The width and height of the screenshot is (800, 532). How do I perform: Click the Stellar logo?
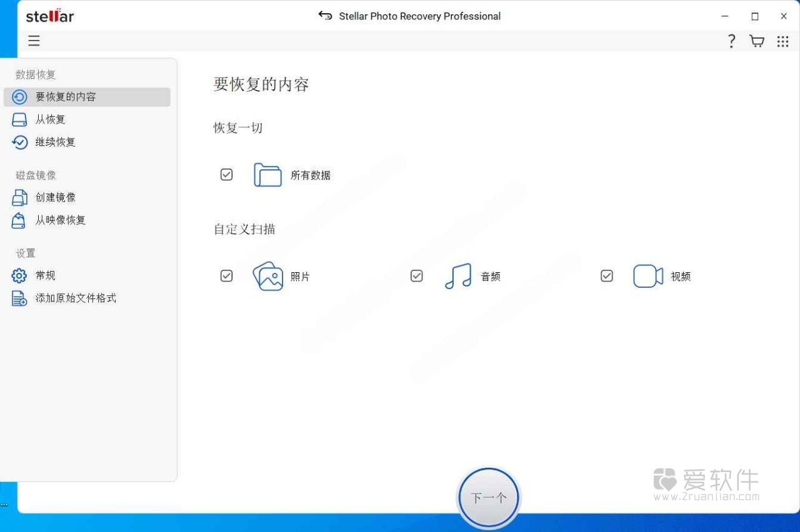[50, 16]
